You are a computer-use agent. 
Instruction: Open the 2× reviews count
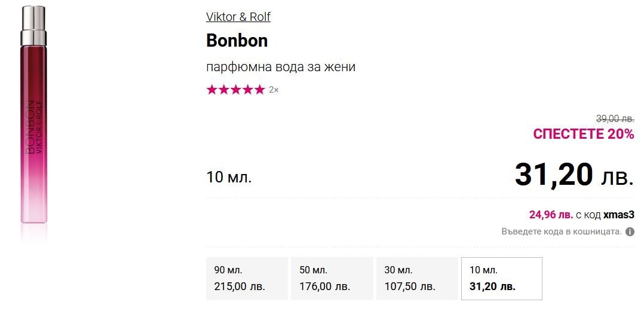(274, 90)
